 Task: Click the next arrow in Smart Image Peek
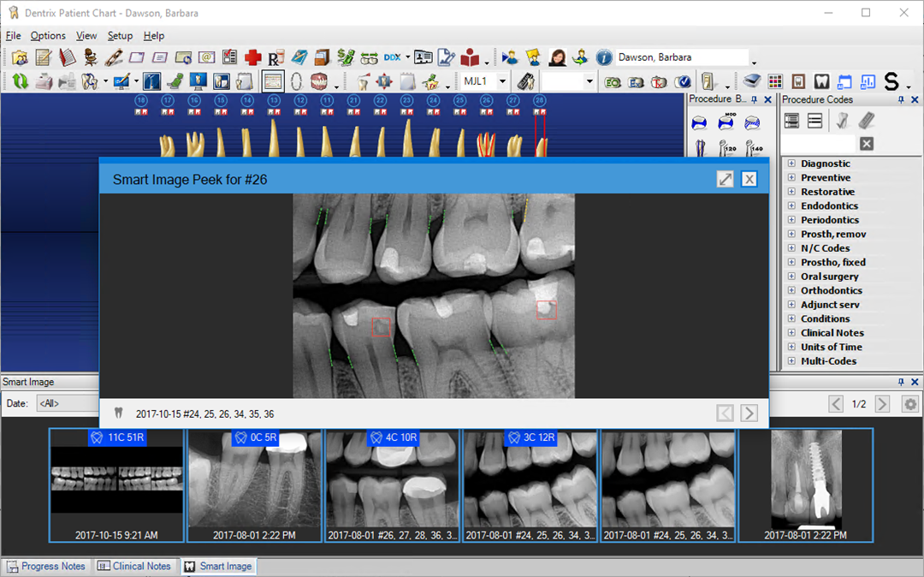tap(749, 413)
